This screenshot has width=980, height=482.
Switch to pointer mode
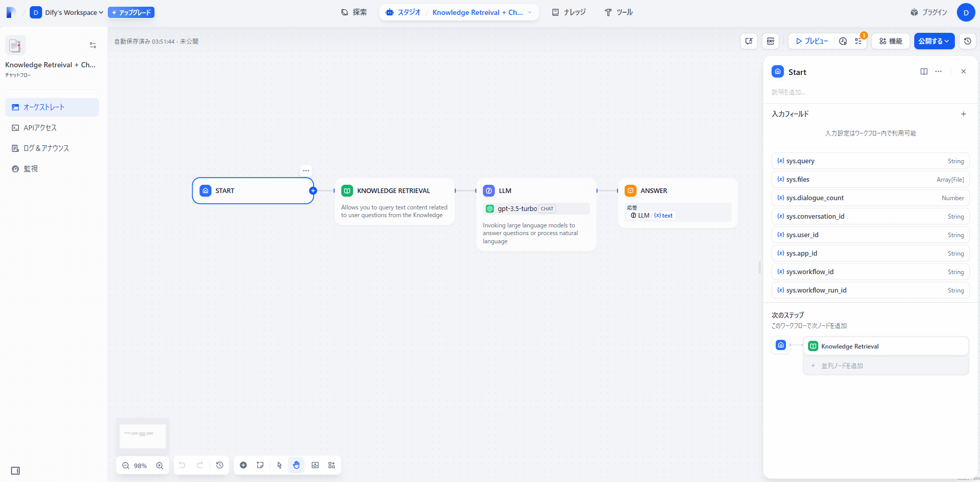pyautogui.click(x=279, y=465)
